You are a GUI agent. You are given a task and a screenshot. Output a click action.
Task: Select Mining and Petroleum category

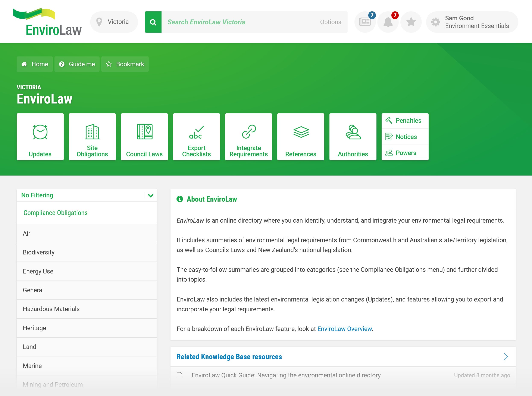87,385
